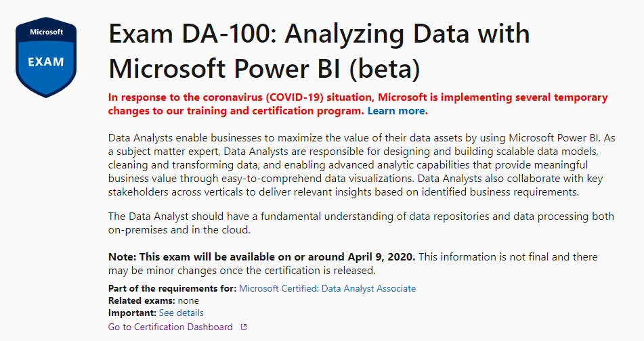Click the 'Important:' bold label
Viewport: 644px width, 341px height.
(x=132, y=313)
